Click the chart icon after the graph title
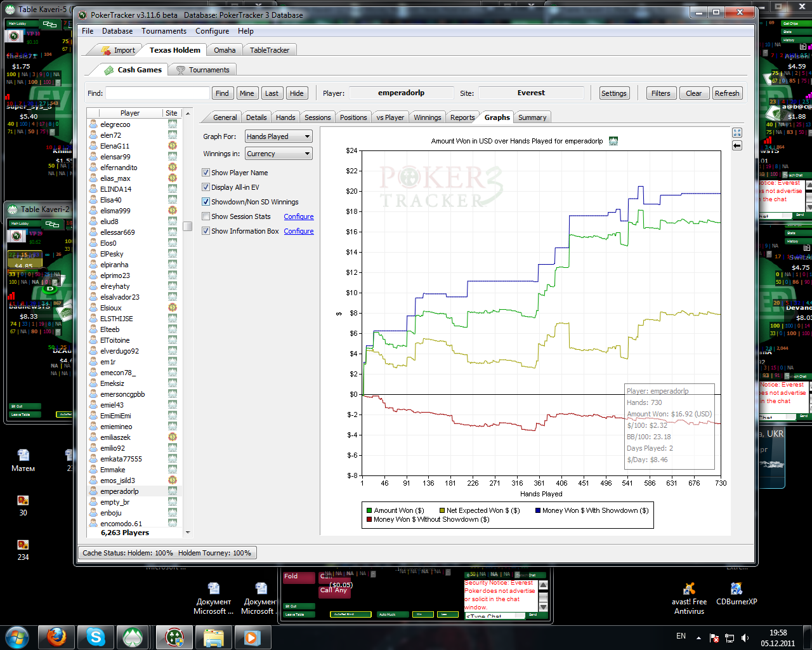 613,141
